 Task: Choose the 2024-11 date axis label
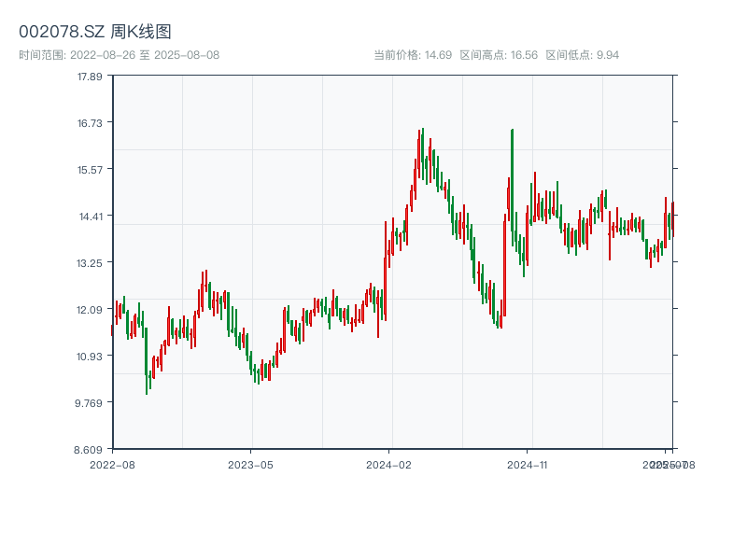coord(529,464)
